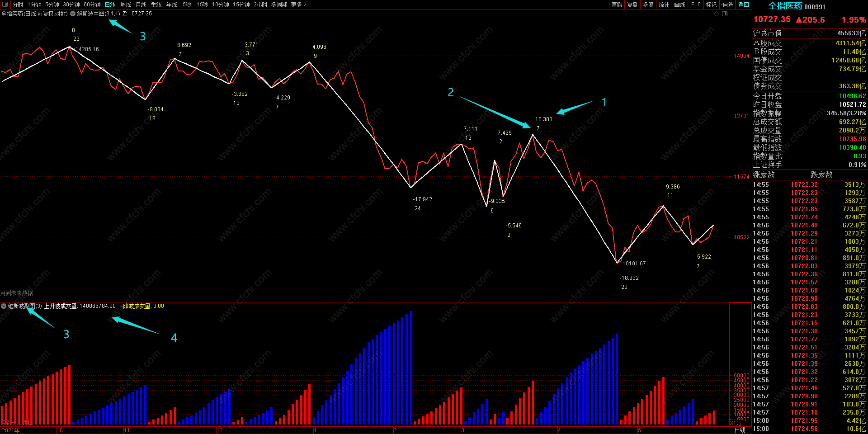Click the 今日开盘 value 10498.62
Image resolution: width=868 pixels, height=434 pixels.
tap(853, 96)
